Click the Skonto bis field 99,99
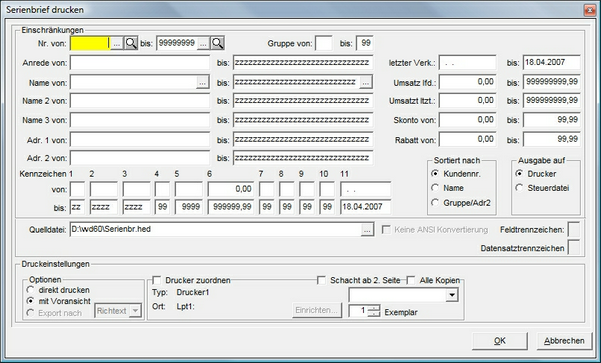The image size is (601, 363). (x=552, y=120)
